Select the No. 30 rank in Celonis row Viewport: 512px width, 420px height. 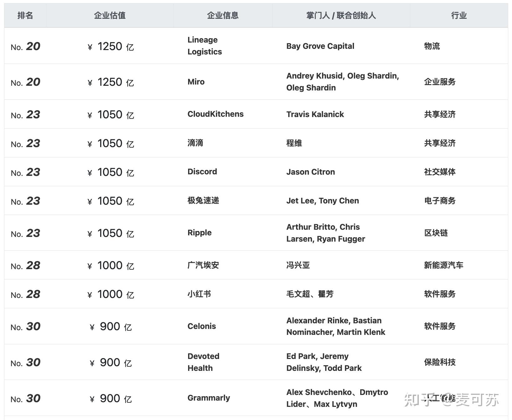(25, 326)
